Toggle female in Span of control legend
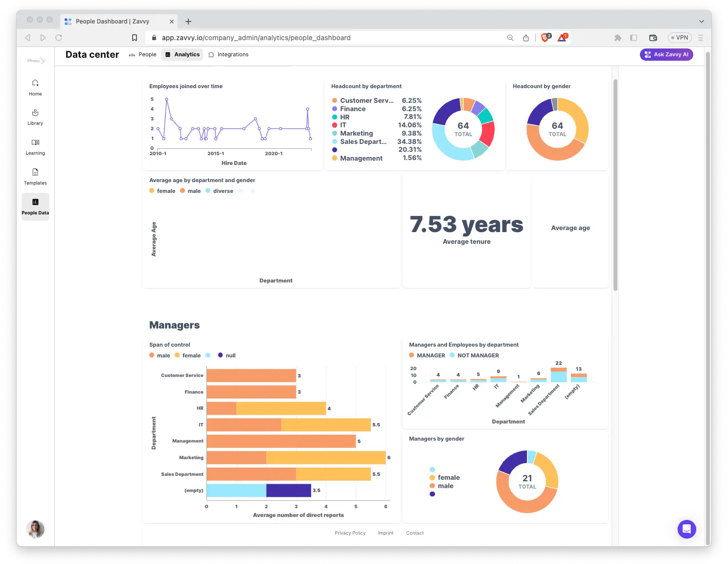Screen dimensions: 728x564 [187, 355]
